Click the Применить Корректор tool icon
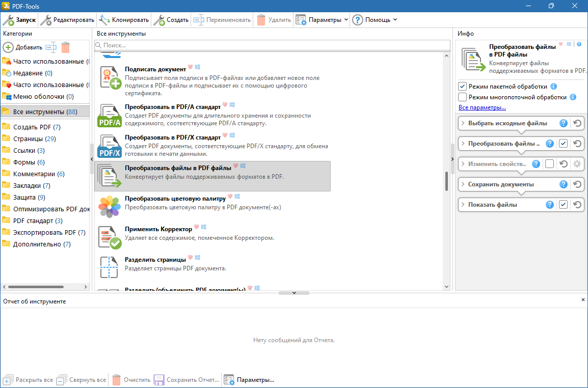Image resolution: width=588 pixels, height=388 pixels. coord(110,237)
